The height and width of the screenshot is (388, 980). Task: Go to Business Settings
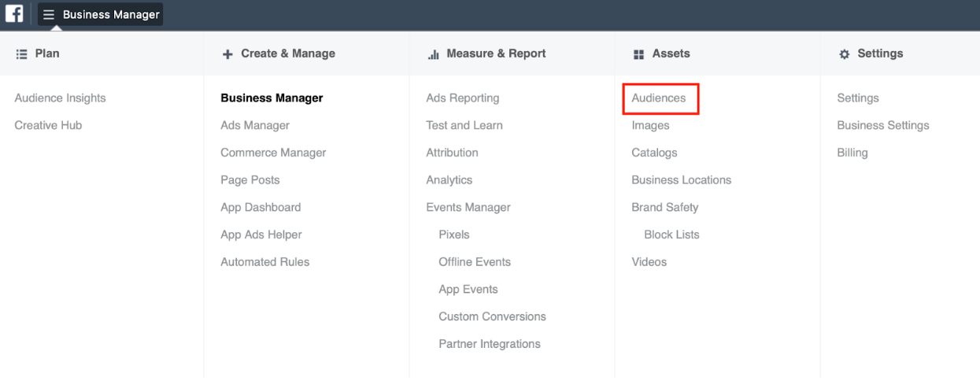[883, 125]
